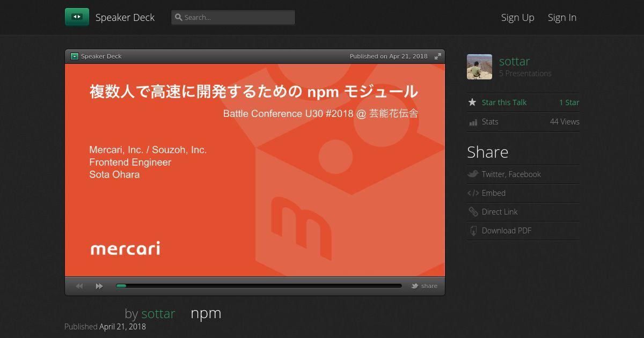Click the 'Published April 21, 2018' line
The image size is (644, 338).
(105, 326)
